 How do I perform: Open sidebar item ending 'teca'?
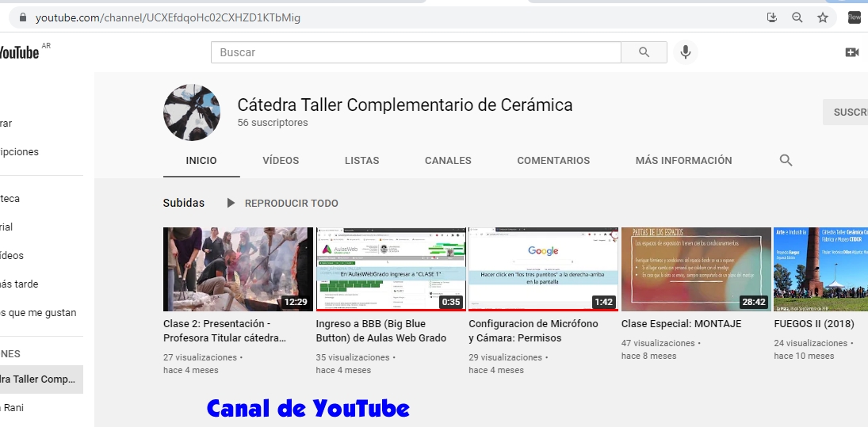click(x=10, y=199)
